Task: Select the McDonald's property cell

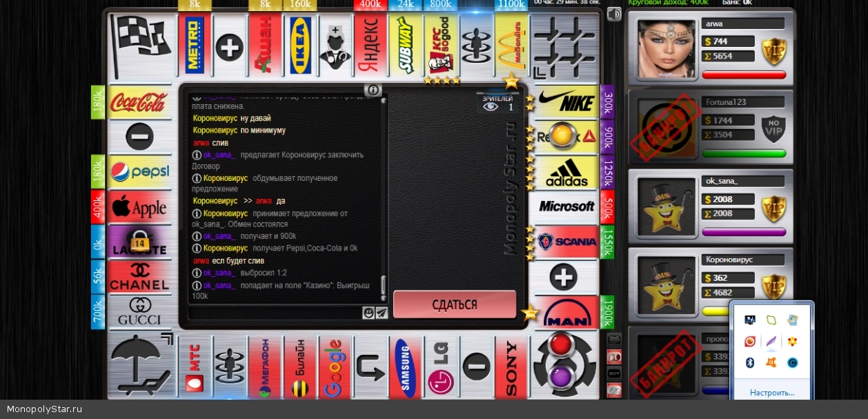Action: 511,46
